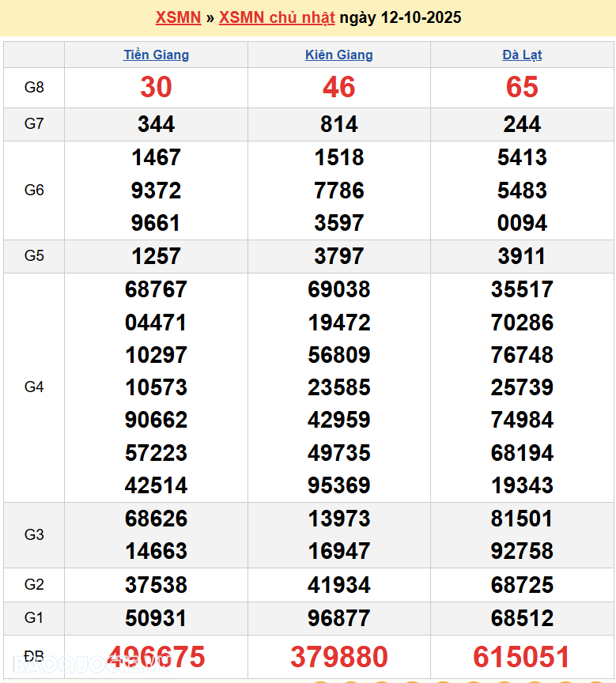Click Kiên Giang G8 result 46
This screenshot has height=683, width=616.
(338, 88)
